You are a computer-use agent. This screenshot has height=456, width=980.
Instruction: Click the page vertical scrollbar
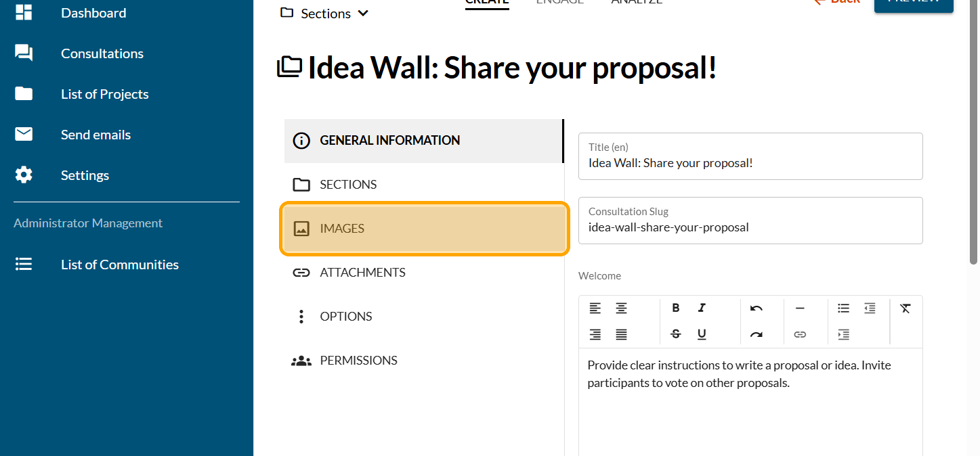tap(974, 135)
